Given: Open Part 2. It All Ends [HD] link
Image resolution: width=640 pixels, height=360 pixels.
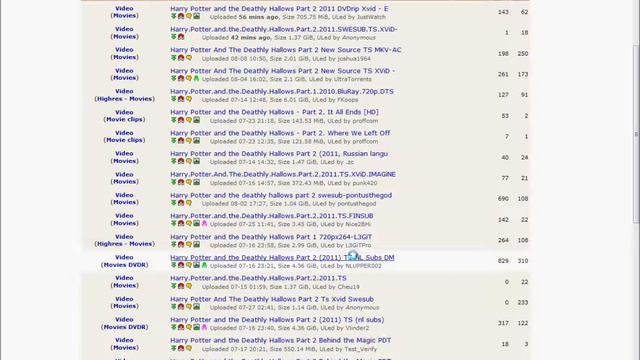Looking at the screenshot, I should [274, 112].
